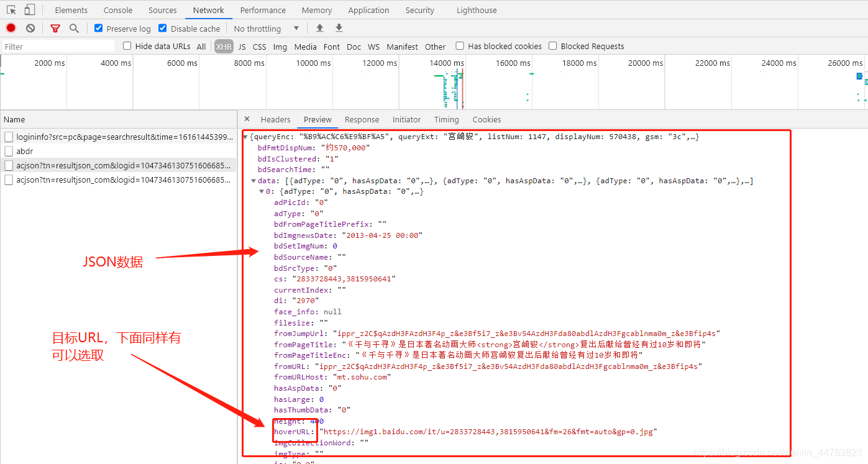The image size is (868, 464).
Task: Check Has blocked cookies option
Action: (460, 46)
